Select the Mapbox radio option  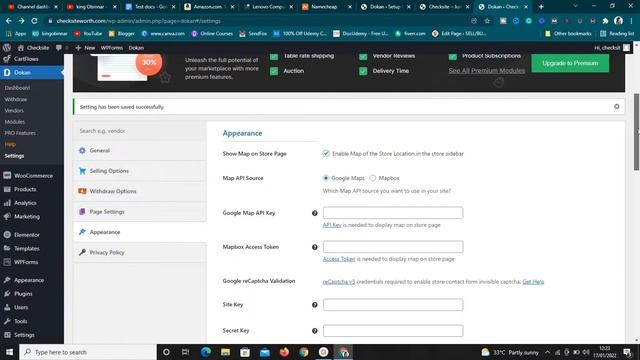coord(373,178)
